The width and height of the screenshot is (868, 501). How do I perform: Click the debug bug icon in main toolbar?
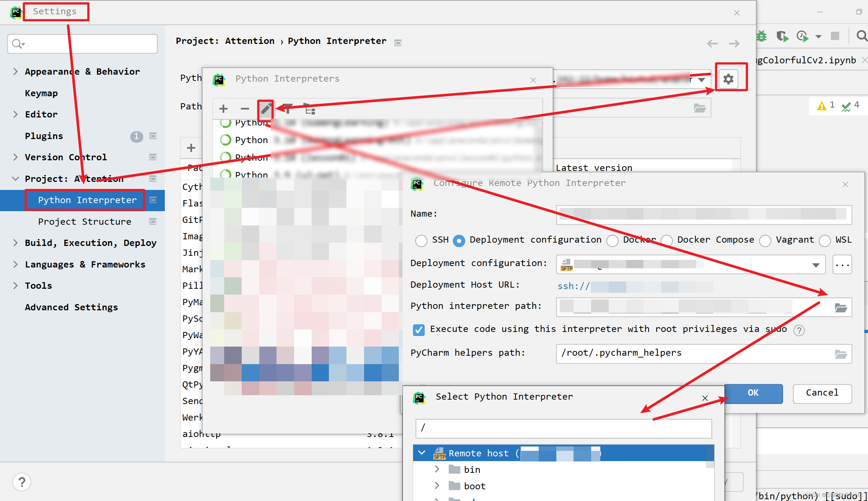coord(761,36)
